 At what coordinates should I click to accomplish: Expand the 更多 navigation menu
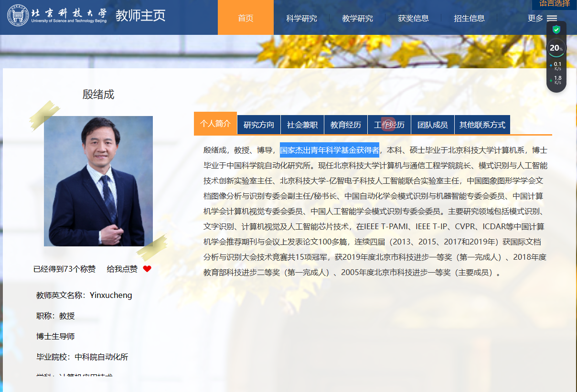coord(535,18)
